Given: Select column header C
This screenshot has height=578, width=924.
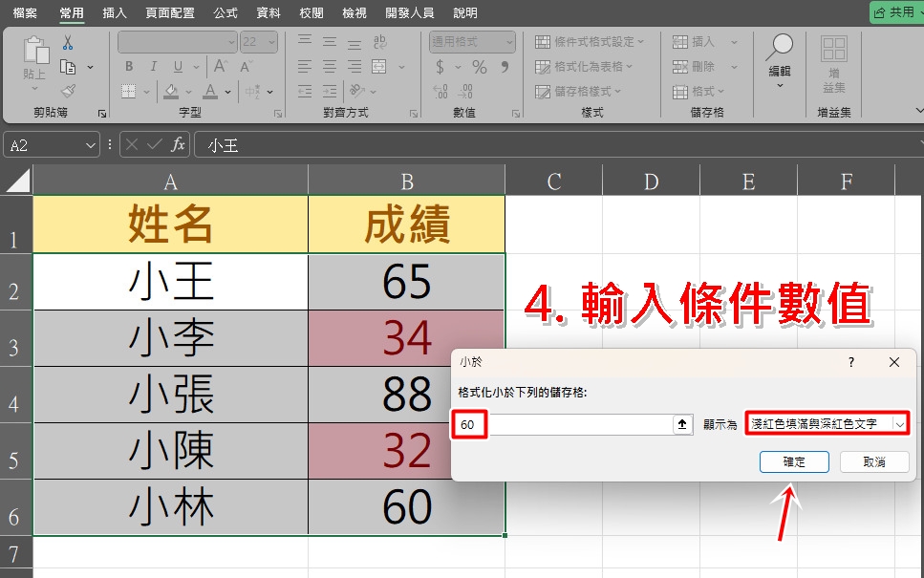Looking at the screenshot, I should [553, 181].
